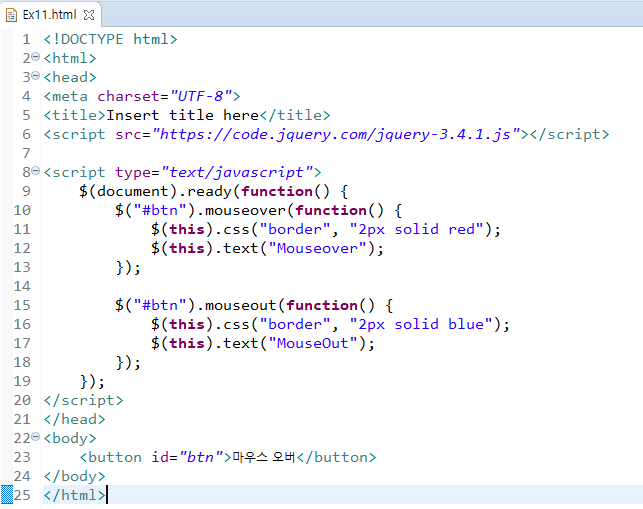The height and width of the screenshot is (509, 643).
Task: Click the mouseover function call on line 10
Action: [245, 210]
